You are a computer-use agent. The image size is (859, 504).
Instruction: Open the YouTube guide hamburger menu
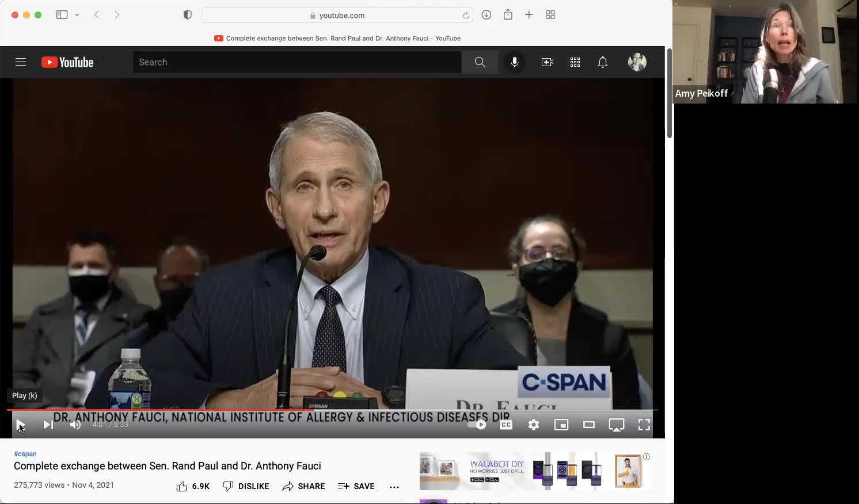[21, 62]
